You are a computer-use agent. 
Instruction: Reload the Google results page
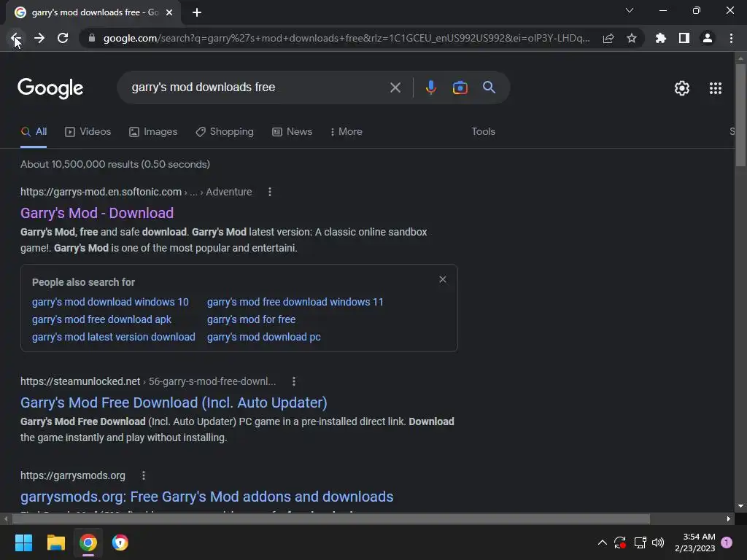point(63,38)
